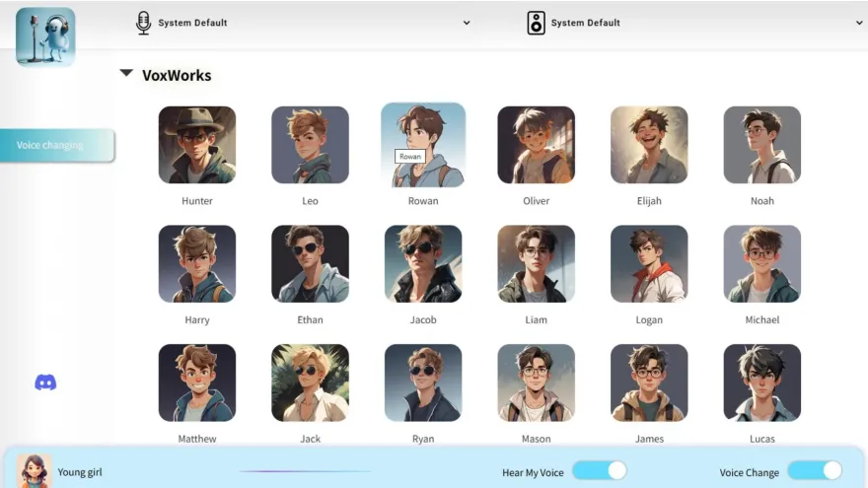Click the voice level bar at bottom

coord(305,471)
